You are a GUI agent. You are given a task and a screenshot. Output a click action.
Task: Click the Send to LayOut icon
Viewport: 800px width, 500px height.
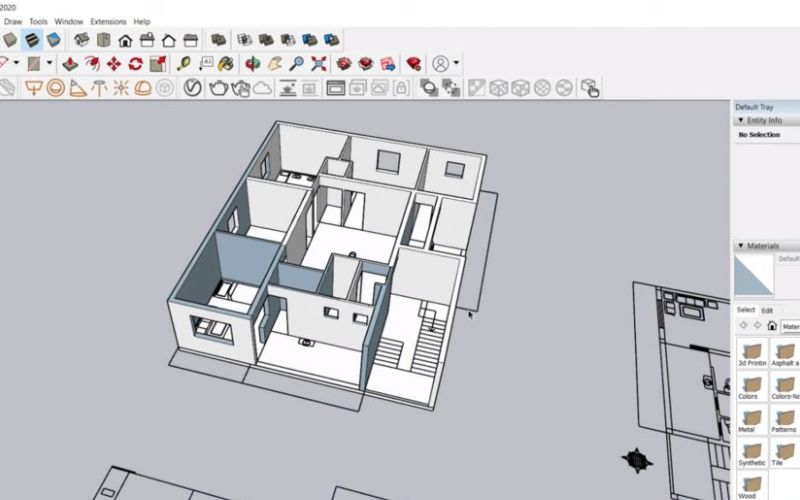388,64
